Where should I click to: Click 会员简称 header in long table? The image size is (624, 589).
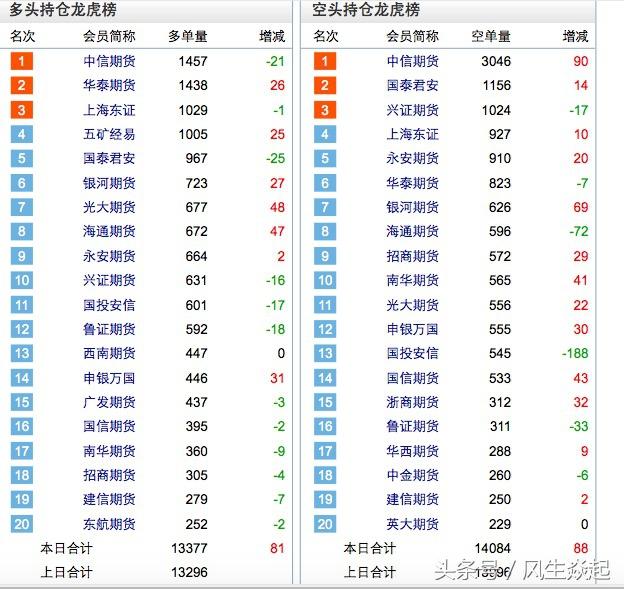pyautogui.click(x=109, y=36)
